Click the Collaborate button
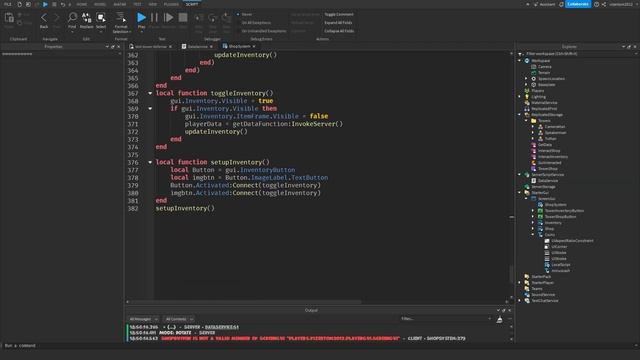 [x=578, y=4]
